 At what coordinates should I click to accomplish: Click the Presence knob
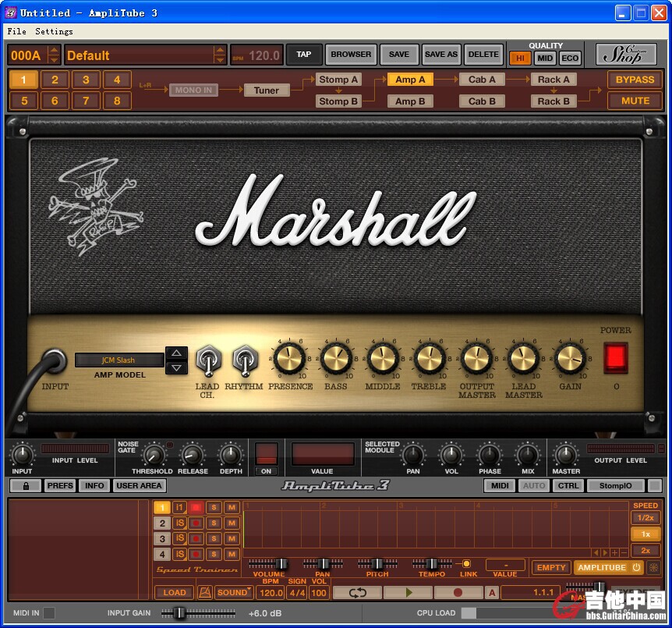(x=289, y=358)
